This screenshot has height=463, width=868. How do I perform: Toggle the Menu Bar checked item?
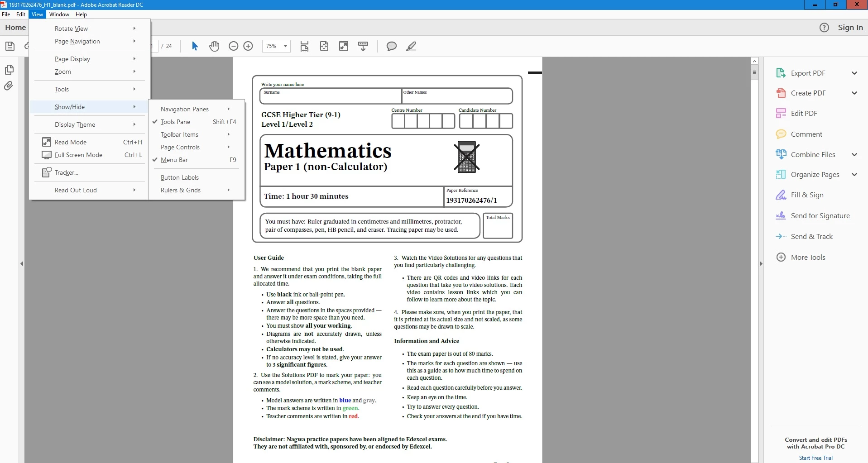coord(197,160)
